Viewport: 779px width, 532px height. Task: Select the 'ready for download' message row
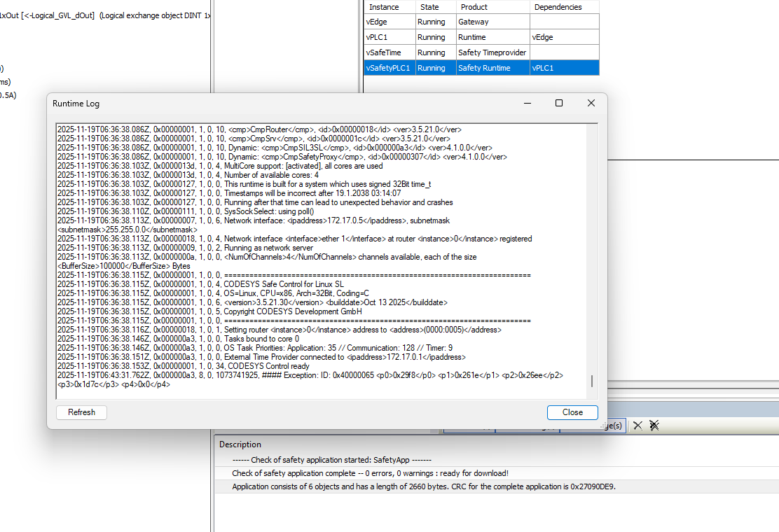[x=370, y=473]
